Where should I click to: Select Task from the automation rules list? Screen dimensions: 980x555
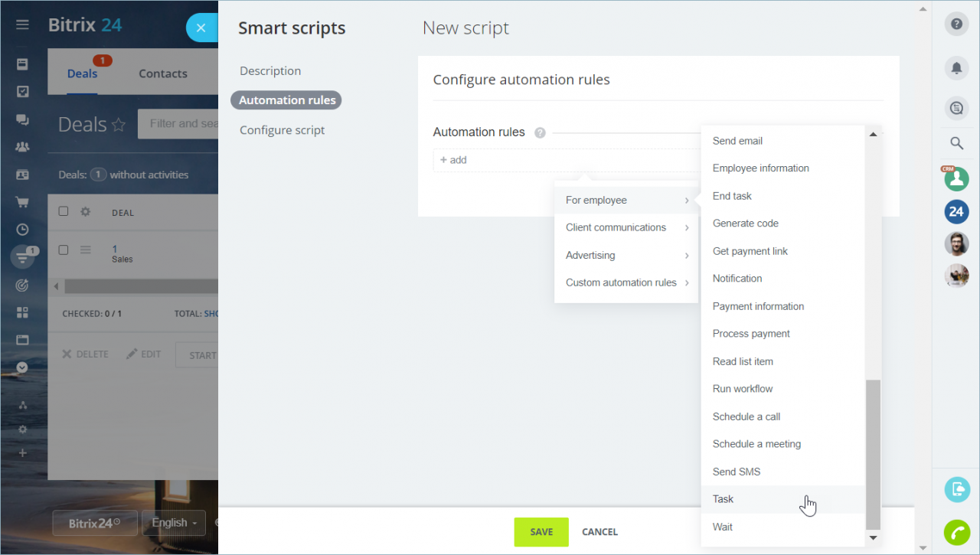pyautogui.click(x=782, y=499)
